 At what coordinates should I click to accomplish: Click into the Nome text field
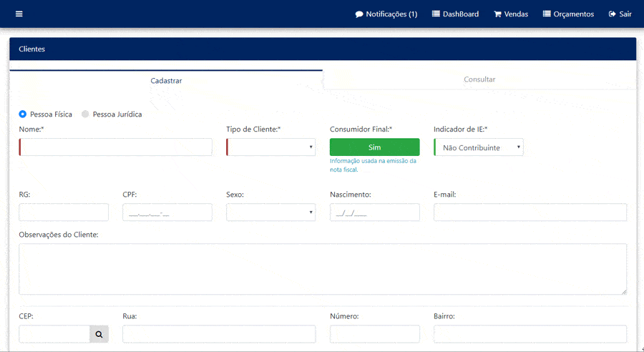(116, 147)
